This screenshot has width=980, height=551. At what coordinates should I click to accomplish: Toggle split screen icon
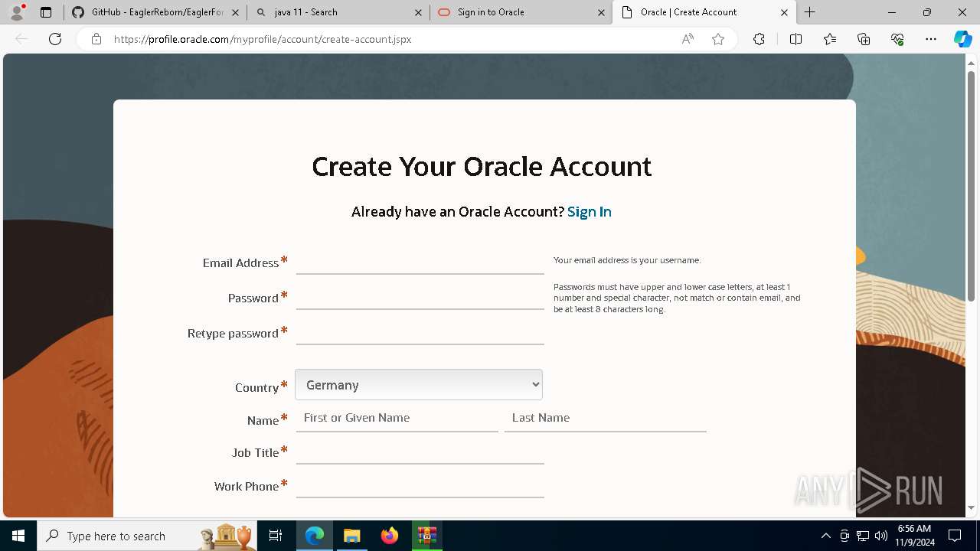pos(795,39)
